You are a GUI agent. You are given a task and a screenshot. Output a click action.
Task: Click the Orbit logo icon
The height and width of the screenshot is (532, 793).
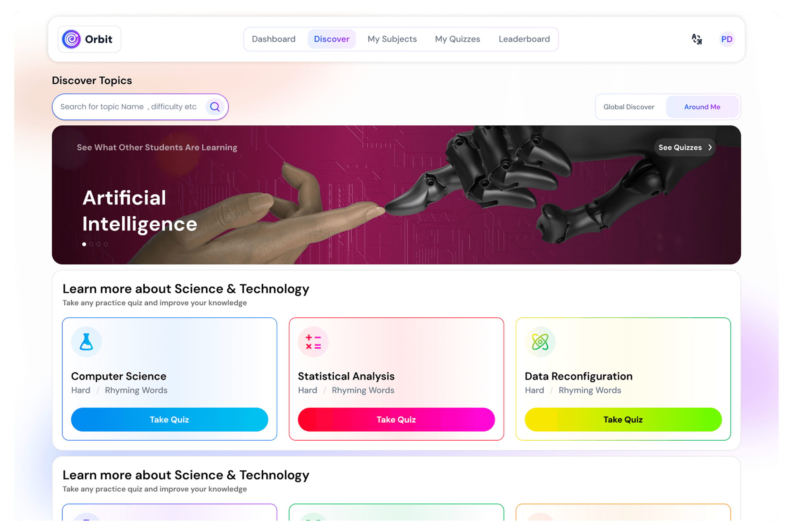pyautogui.click(x=71, y=39)
